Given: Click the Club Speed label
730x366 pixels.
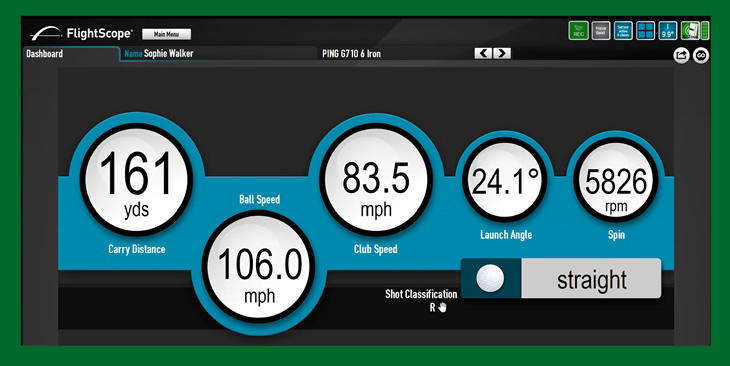Looking at the screenshot, I should pyautogui.click(x=376, y=249).
